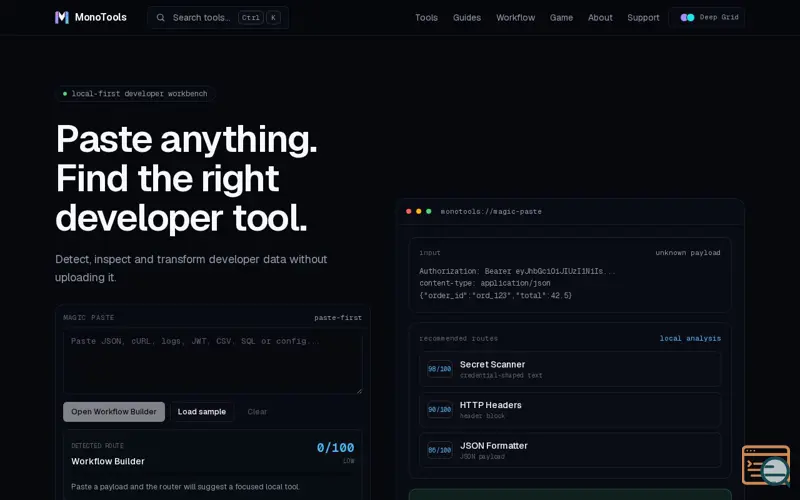Screen dimensions: 800x500
Task: Select the Secret Scanner route
Action: [x=570, y=369]
